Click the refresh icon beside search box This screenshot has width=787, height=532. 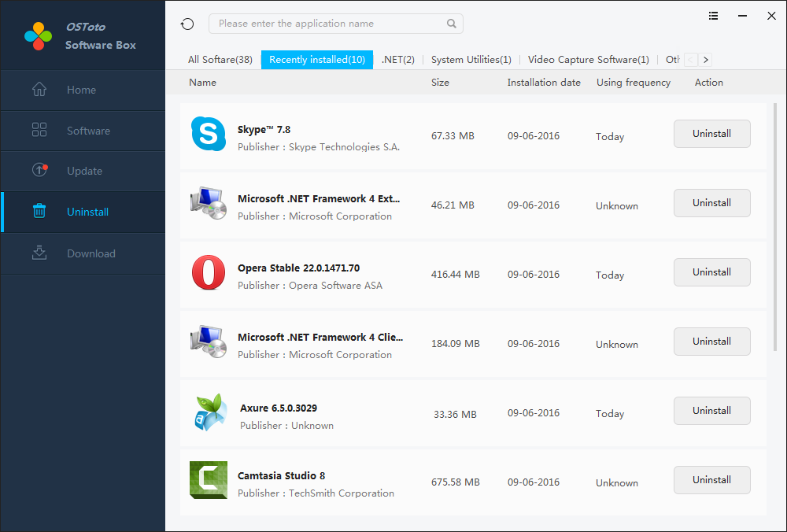(187, 24)
